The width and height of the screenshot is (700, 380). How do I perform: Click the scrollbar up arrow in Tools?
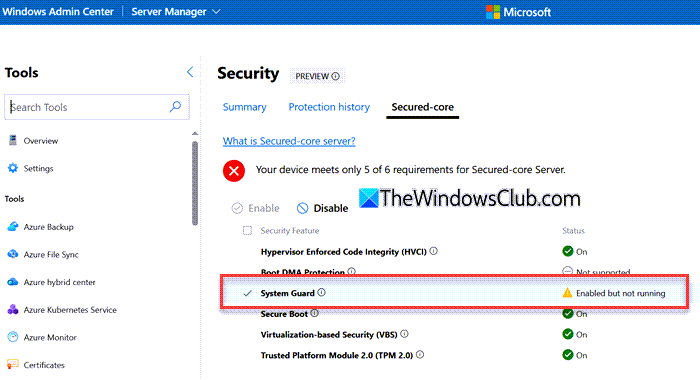pos(195,134)
